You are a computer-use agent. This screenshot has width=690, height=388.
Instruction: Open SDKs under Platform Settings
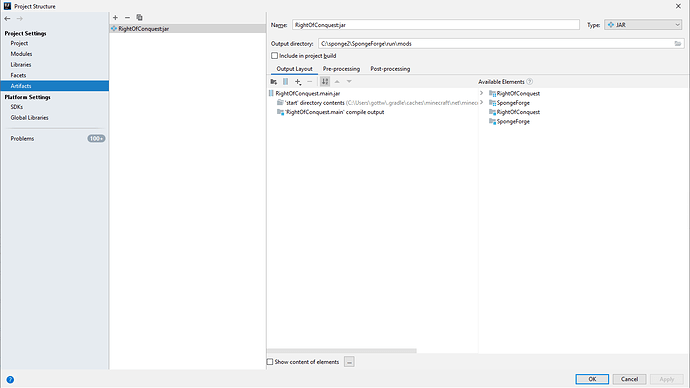coord(17,107)
